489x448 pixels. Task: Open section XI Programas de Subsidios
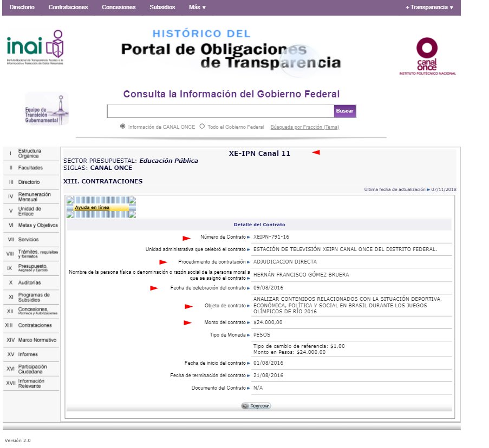click(31, 297)
